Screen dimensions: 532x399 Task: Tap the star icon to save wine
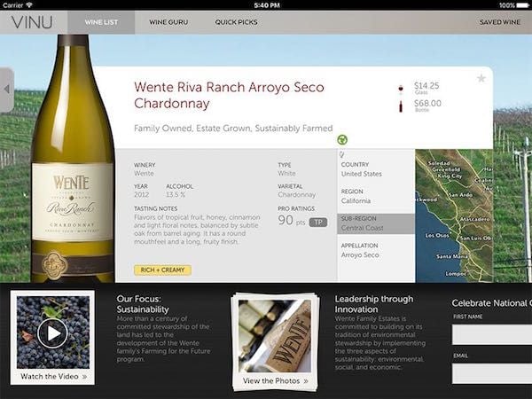coord(481,79)
